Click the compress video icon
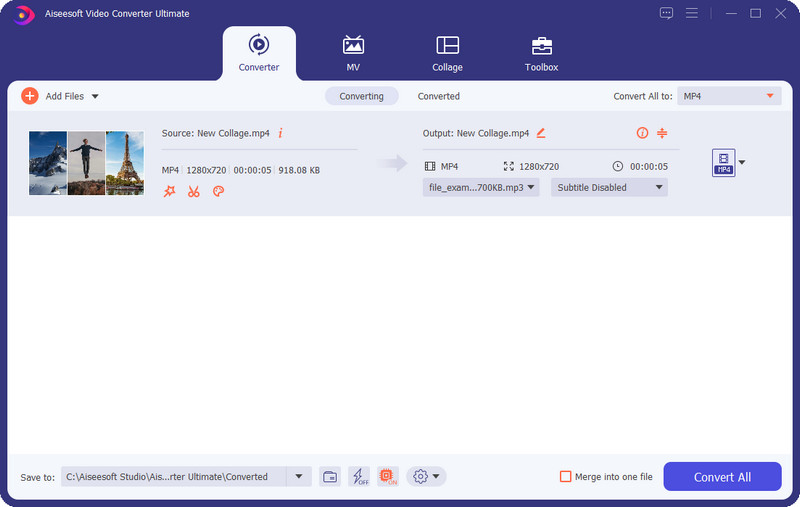 662,133
